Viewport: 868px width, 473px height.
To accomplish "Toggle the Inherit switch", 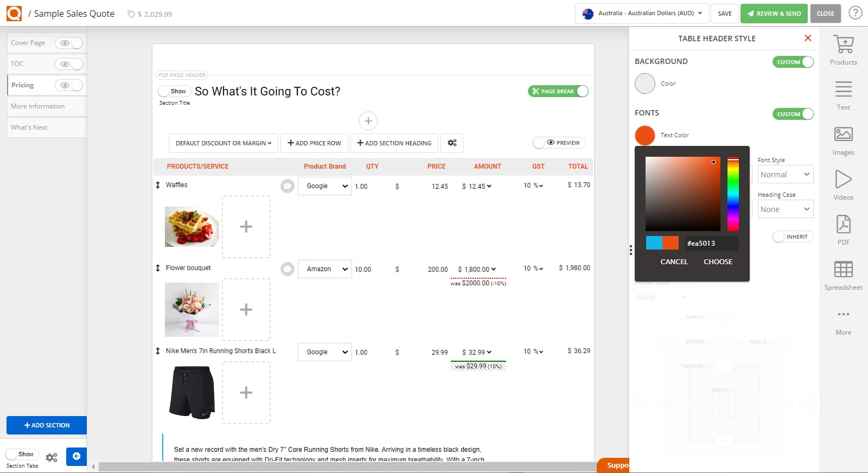I will point(793,237).
